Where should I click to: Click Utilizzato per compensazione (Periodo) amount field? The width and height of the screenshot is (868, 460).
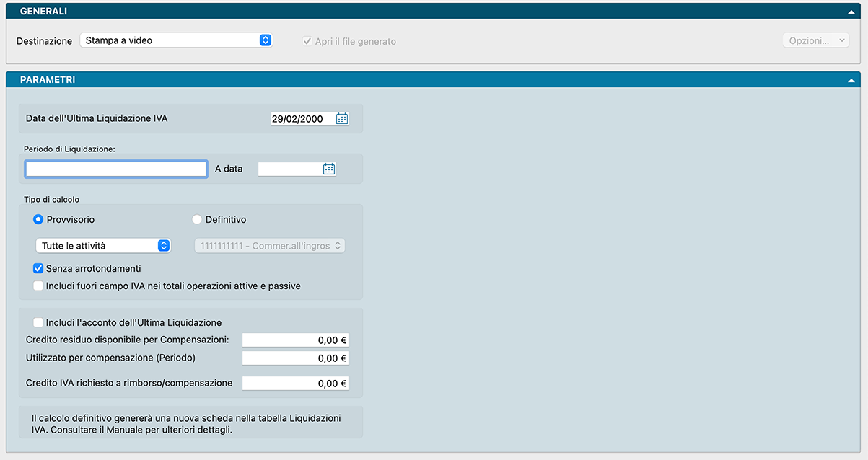[295, 358]
